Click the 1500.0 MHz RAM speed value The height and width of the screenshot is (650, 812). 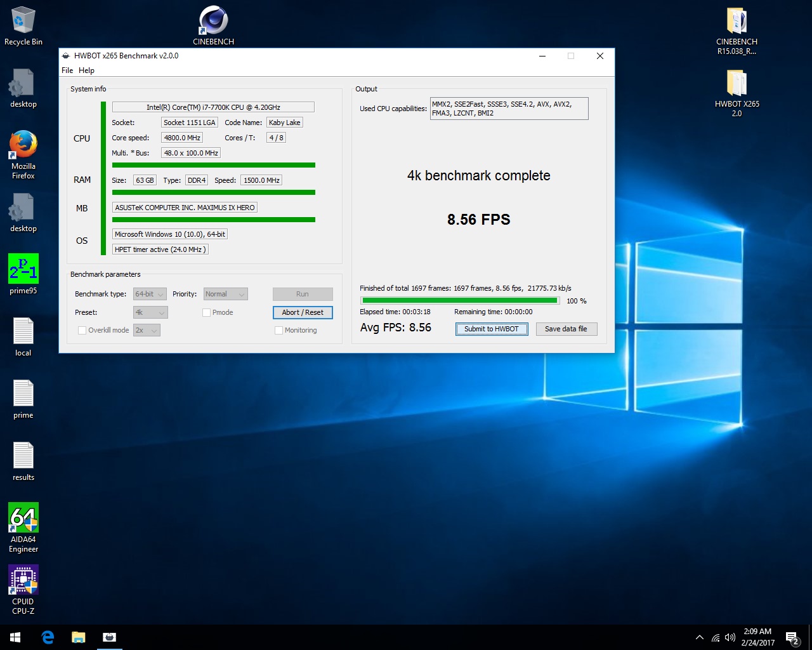coord(261,180)
